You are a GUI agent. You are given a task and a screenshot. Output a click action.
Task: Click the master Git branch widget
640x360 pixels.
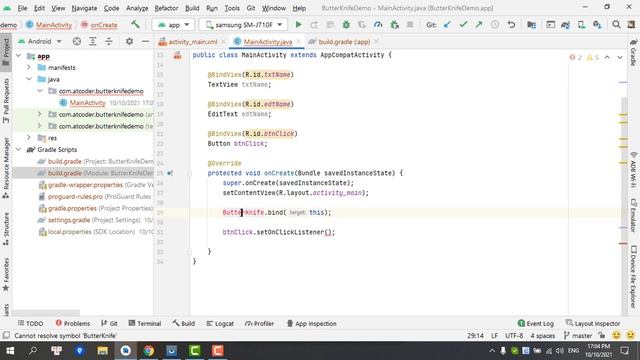[578, 336]
